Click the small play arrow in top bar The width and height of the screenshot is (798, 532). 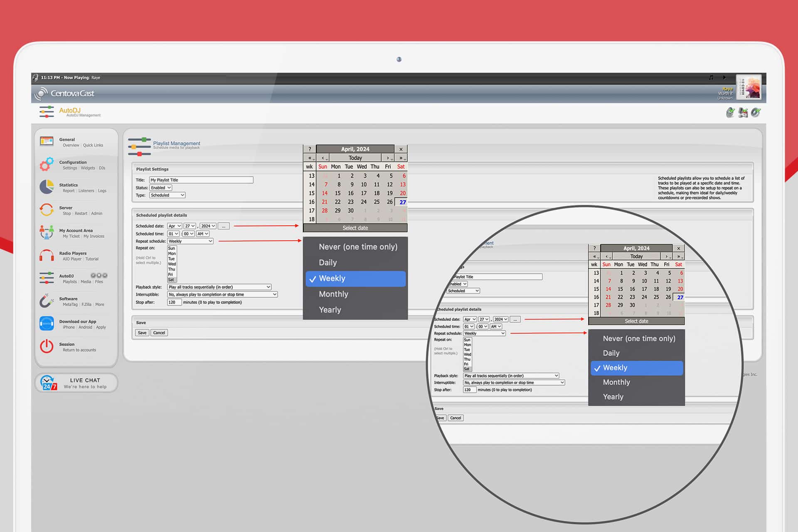click(x=724, y=77)
